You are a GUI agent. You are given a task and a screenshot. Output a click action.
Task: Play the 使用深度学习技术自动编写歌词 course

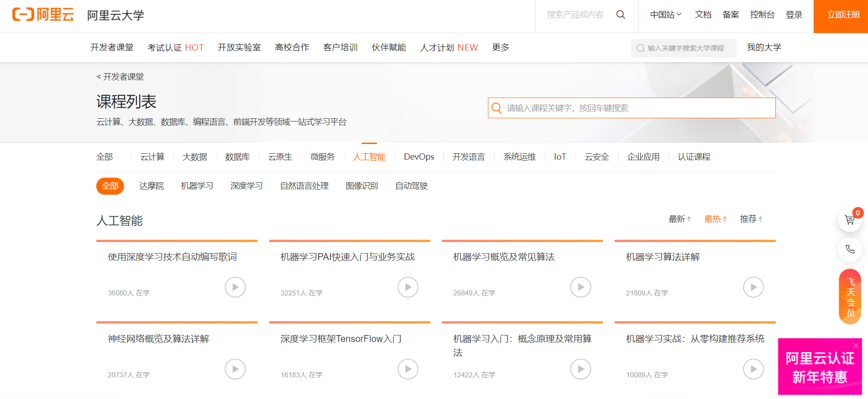tap(235, 287)
